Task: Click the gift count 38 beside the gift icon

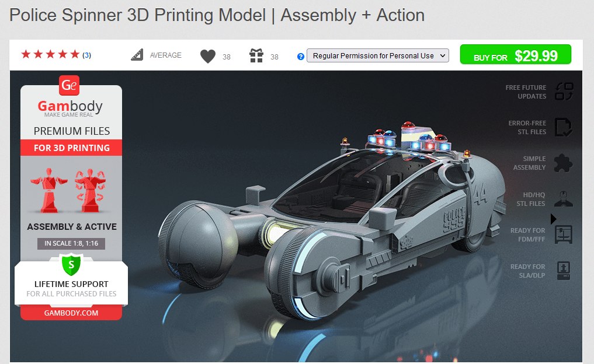Action: [275, 57]
